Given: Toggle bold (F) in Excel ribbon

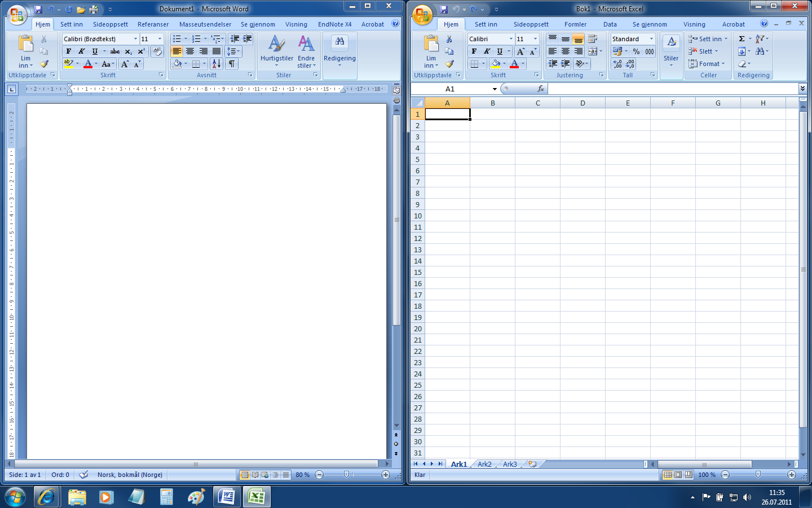Looking at the screenshot, I should pos(474,51).
